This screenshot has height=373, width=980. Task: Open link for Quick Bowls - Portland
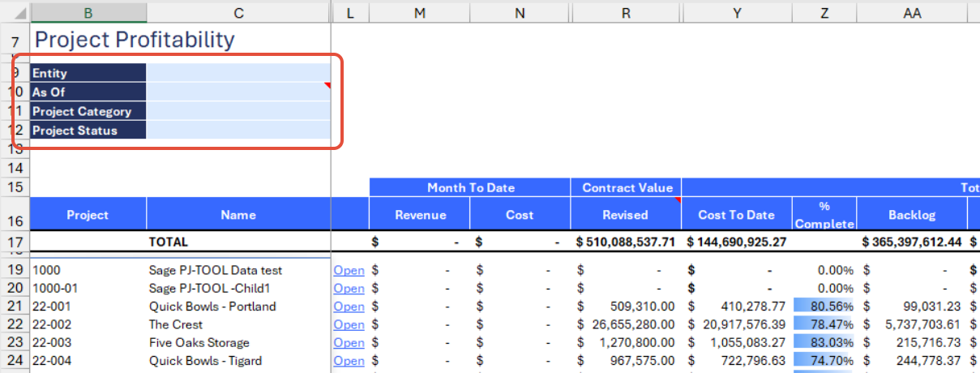(x=349, y=307)
